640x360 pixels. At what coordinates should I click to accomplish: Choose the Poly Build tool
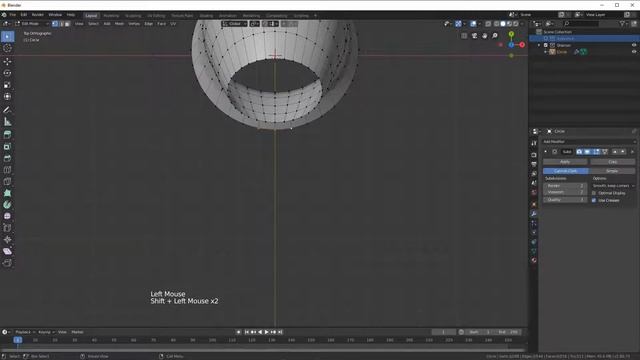tap(7, 193)
